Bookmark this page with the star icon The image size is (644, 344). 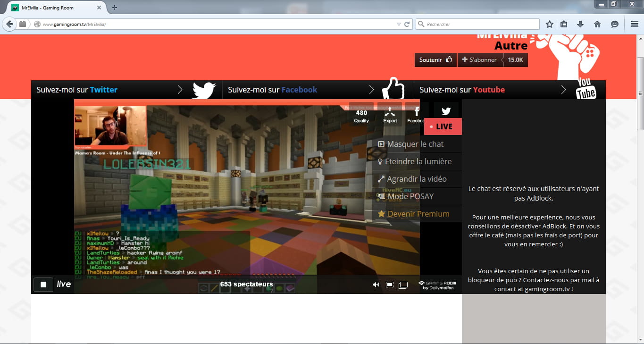[550, 24]
